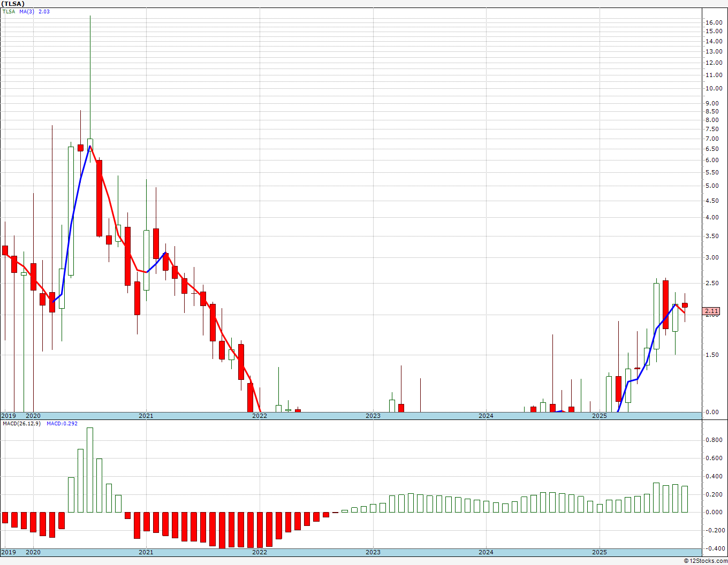Click "2019" on the MACD panel time axis
The image size is (728, 565).
(x=8, y=552)
